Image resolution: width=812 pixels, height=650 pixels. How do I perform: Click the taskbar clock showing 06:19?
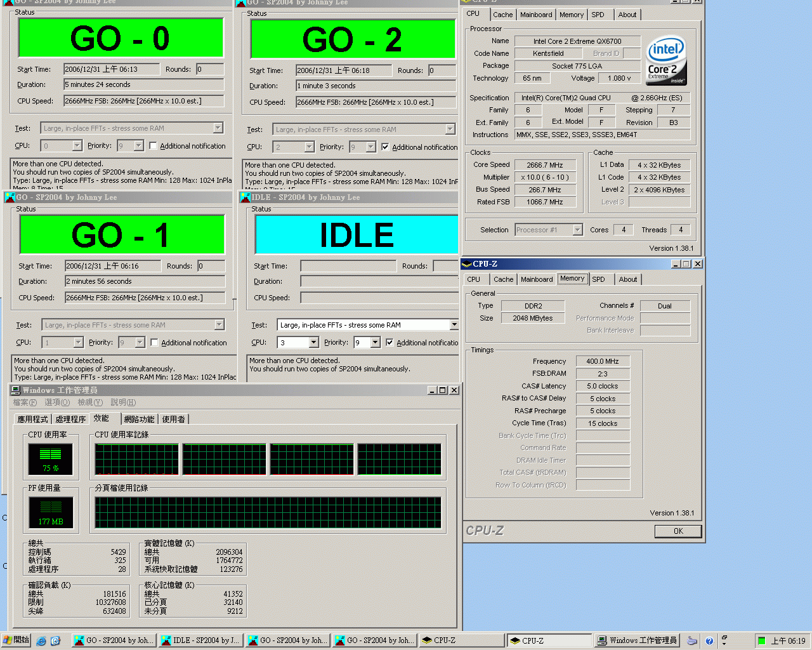click(788, 641)
